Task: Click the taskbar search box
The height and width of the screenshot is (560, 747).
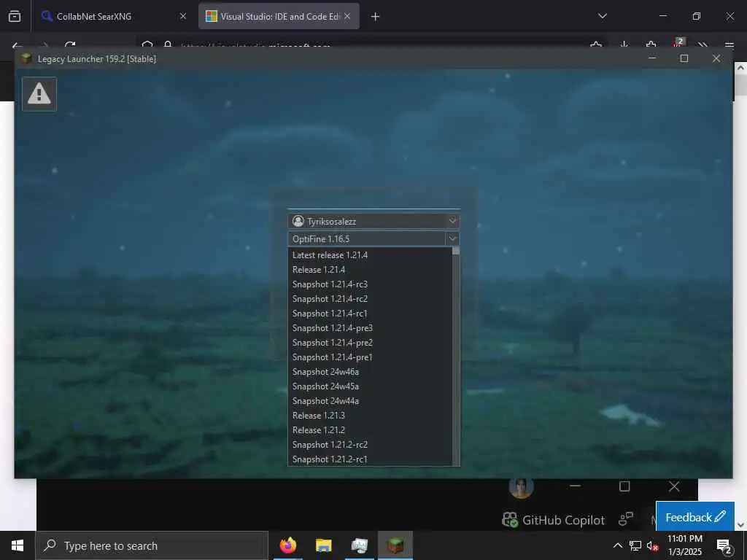Action: [x=152, y=545]
